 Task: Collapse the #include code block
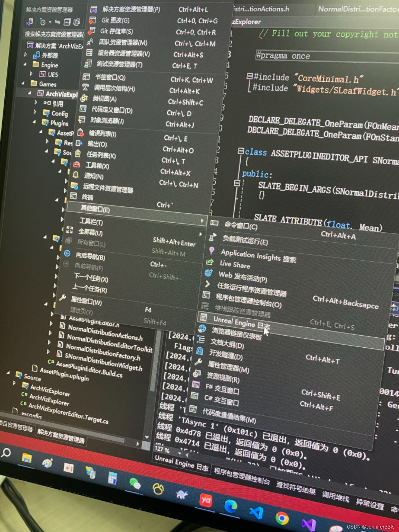tap(249, 76)
